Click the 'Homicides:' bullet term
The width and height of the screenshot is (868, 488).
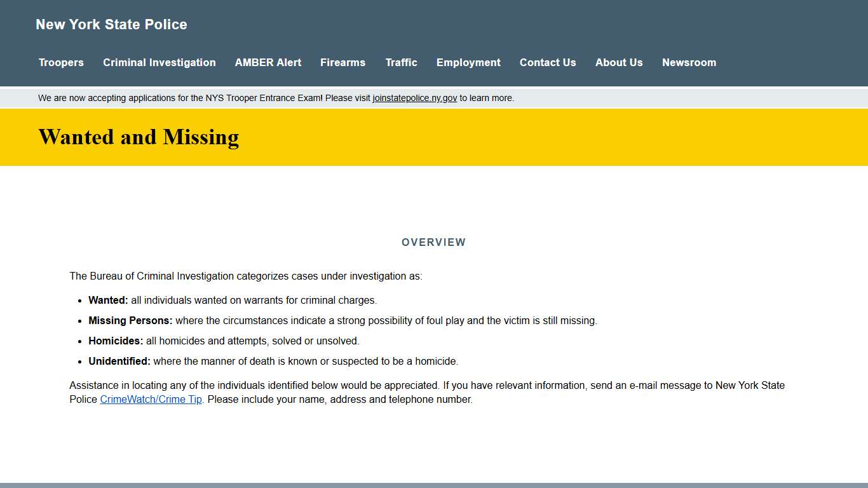tap(116, 341)
